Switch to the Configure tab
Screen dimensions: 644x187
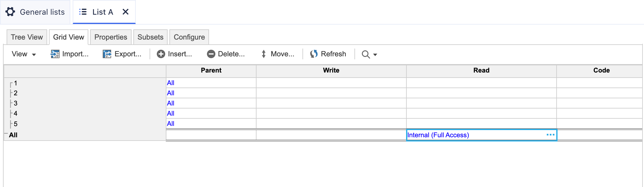[189, 37]
